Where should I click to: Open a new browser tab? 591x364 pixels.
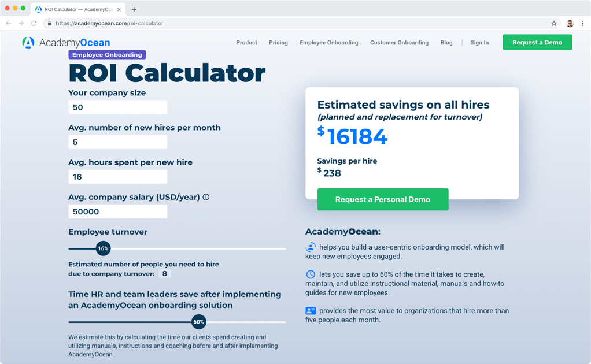click(134, 9)
